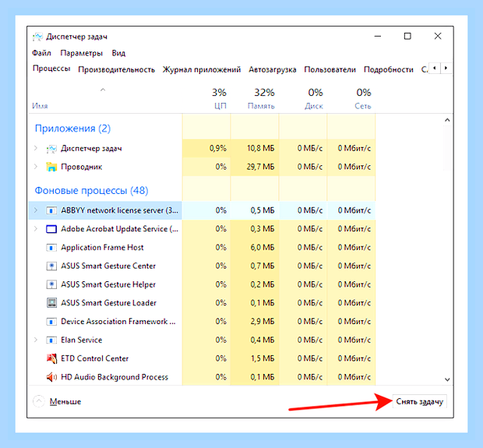Switch to the Подробности tab

(389, 69)
